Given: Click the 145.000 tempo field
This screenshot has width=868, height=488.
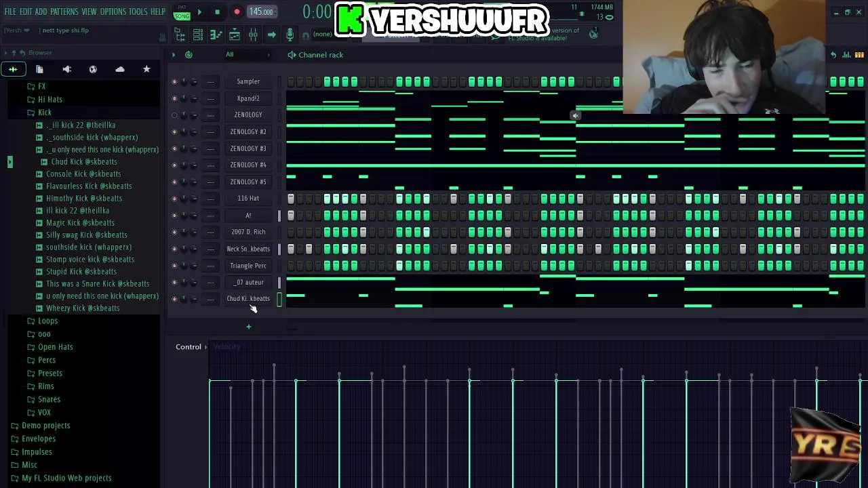Looking at the screenshot, I should (261, 12).
